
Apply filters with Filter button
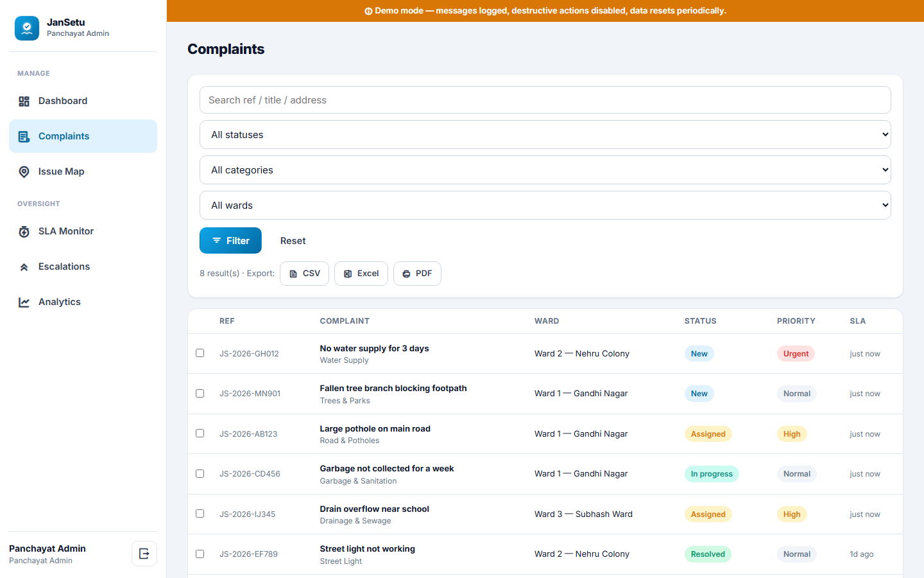tap(230, 241)
